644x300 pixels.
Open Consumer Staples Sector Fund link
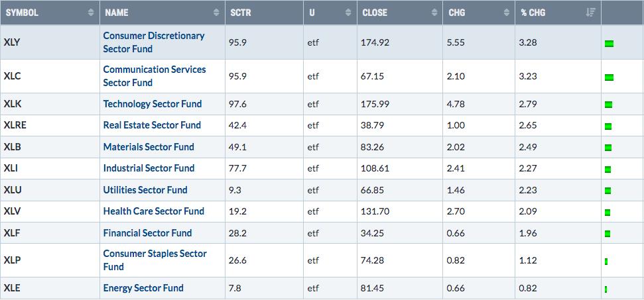[x=155, y=260]
